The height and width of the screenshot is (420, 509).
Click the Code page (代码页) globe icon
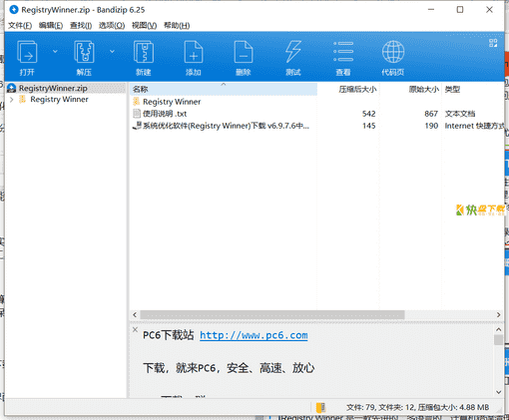click(x=393, y=52)
